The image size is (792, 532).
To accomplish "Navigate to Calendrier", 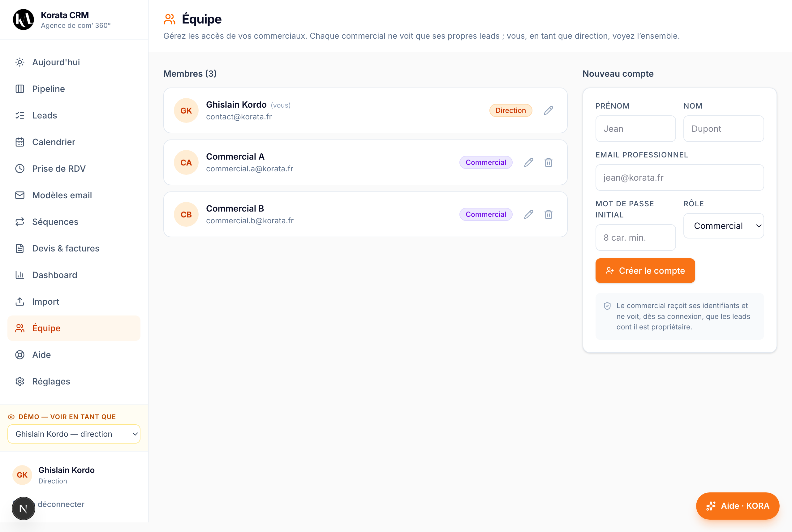I will [74, 142].
